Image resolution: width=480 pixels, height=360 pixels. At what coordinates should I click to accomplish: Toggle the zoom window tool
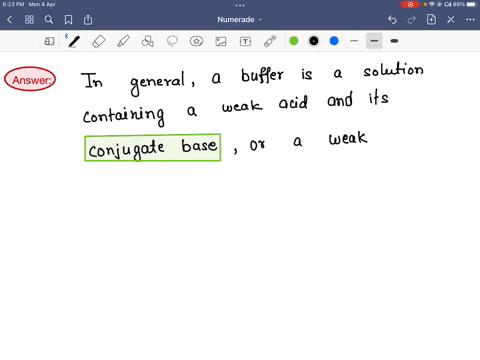pyautogui.click(x=49, y=41)
